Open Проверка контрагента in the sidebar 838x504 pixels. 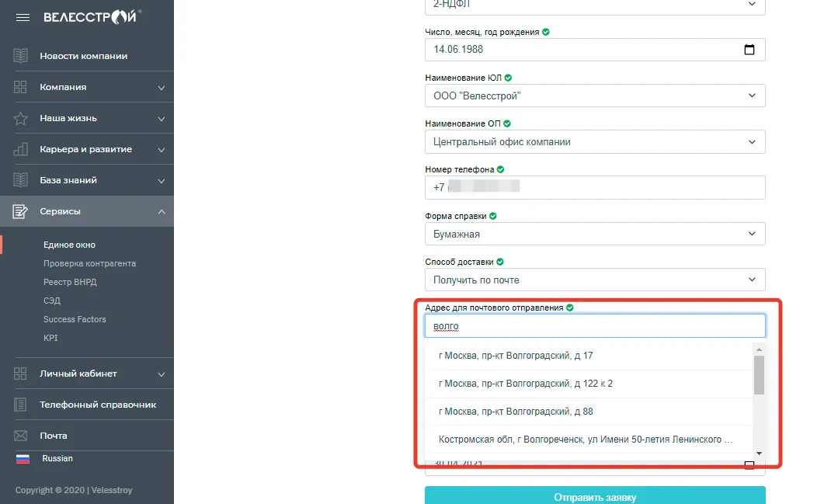tap(89, 263)
